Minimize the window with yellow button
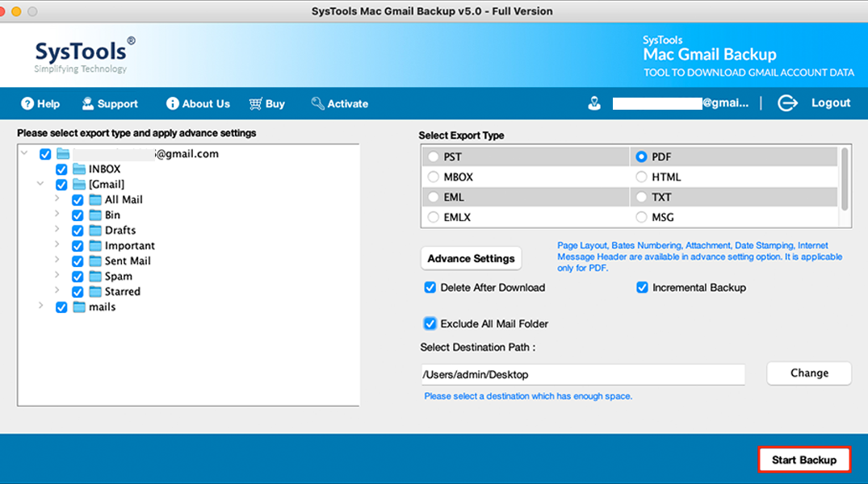Viewport: 868px width, 484px height. tap(17, 11)
